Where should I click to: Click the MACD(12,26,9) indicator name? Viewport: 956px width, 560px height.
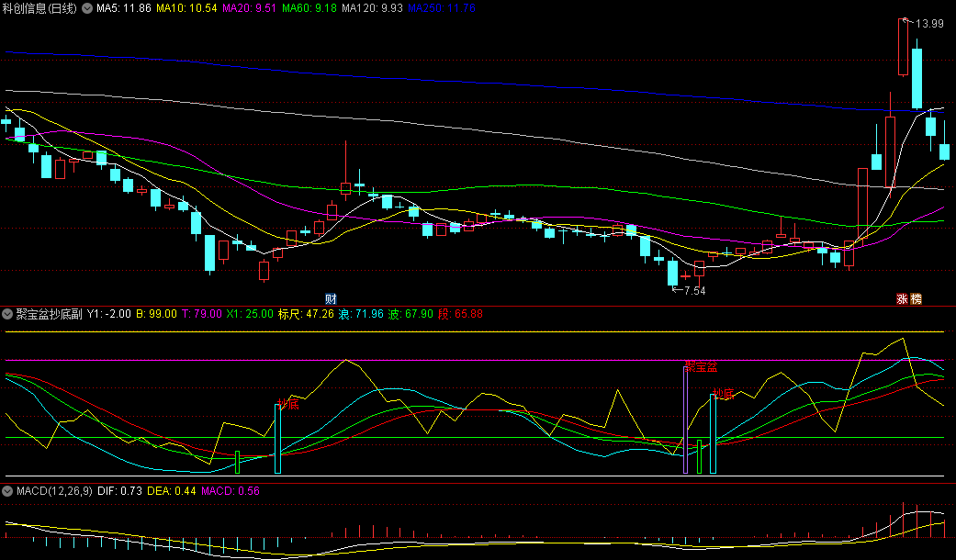[54, 491]
